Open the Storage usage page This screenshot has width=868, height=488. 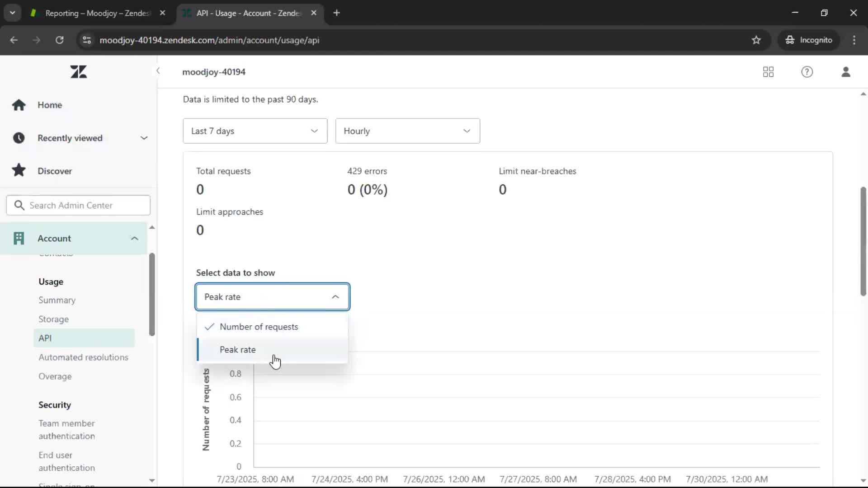click(53, 319)
